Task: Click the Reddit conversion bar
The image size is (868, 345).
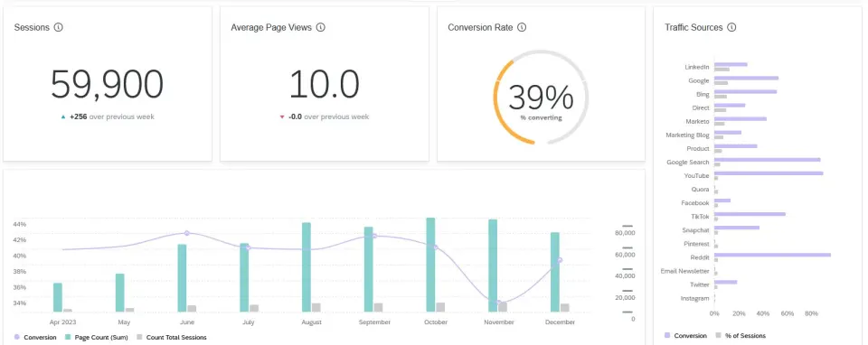Action: click(x=772, y=255)
